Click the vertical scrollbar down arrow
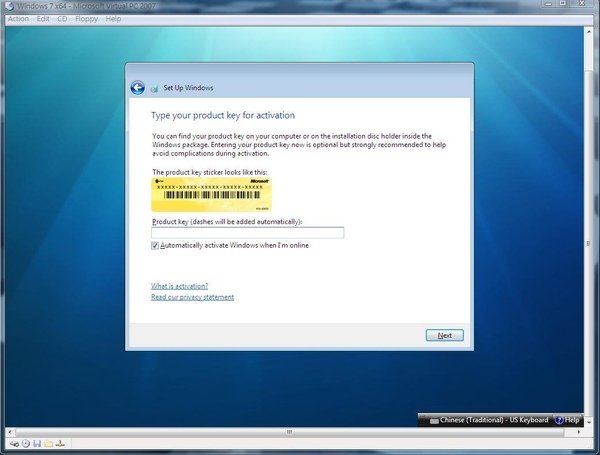This screenshot has width=600, height=455. tap(589, 421)
